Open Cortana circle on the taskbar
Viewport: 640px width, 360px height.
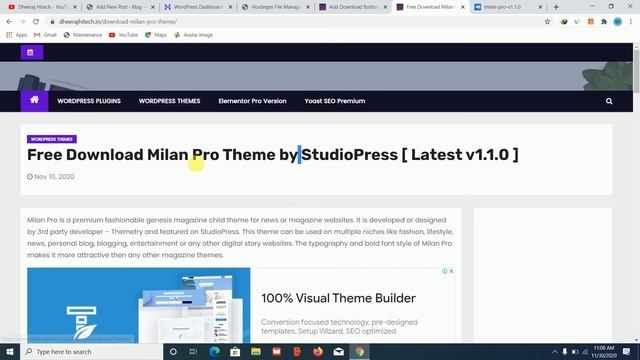point(173,351)
